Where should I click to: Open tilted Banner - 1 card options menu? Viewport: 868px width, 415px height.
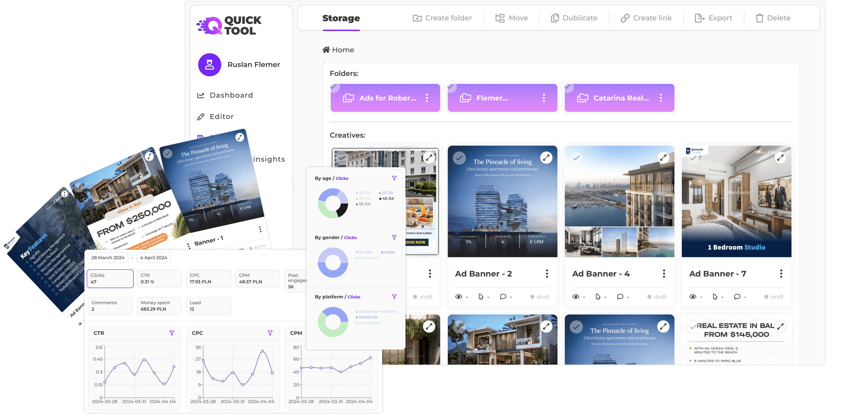pyautogui.click(x=260, y=229)
